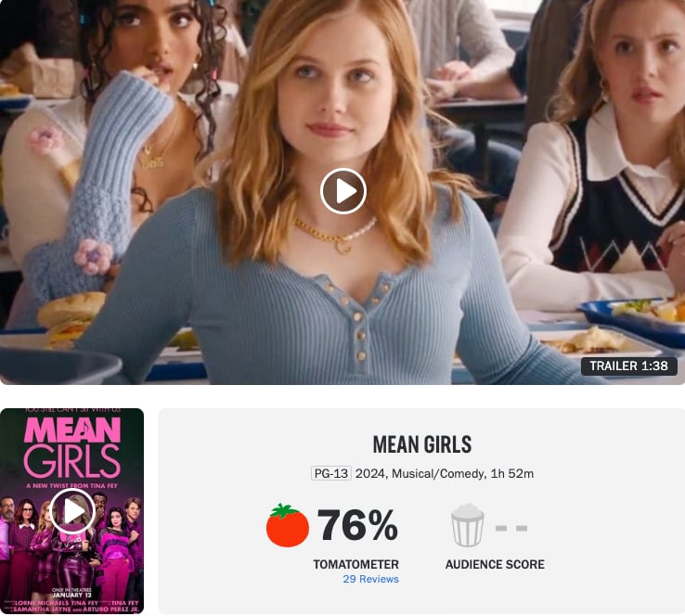Click the pink MEAN GIRLS logo on the poster
This screenshot has height=616, width=685.
(x=72, y=447)
